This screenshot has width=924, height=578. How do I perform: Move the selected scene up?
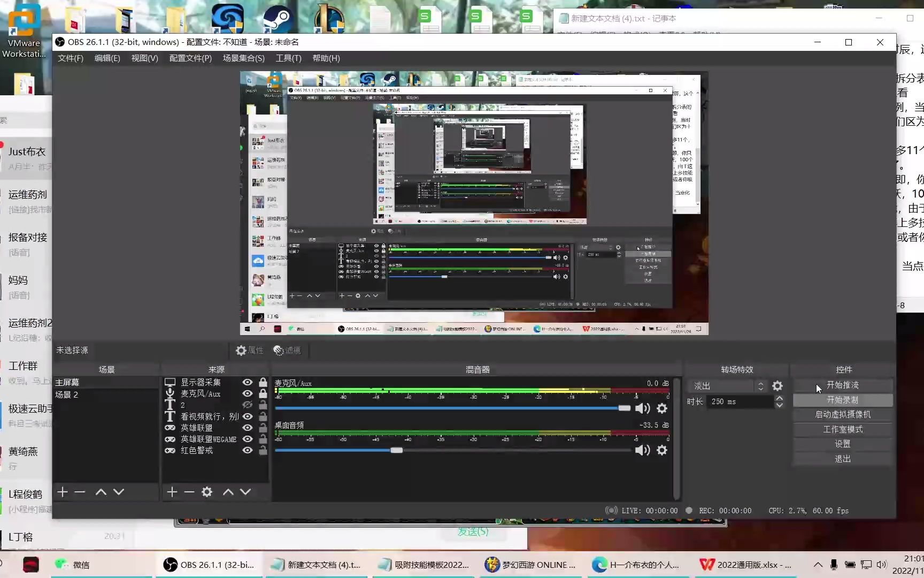101,492
